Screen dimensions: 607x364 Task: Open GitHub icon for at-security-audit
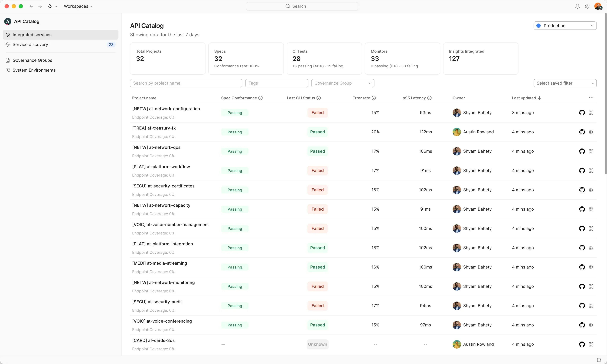tap(582, 306)
